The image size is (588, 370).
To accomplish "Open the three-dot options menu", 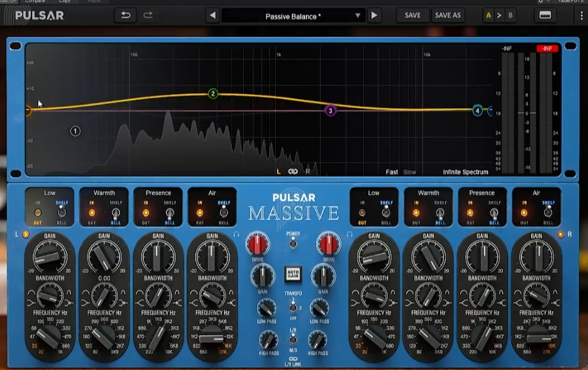I will [582, 15].
